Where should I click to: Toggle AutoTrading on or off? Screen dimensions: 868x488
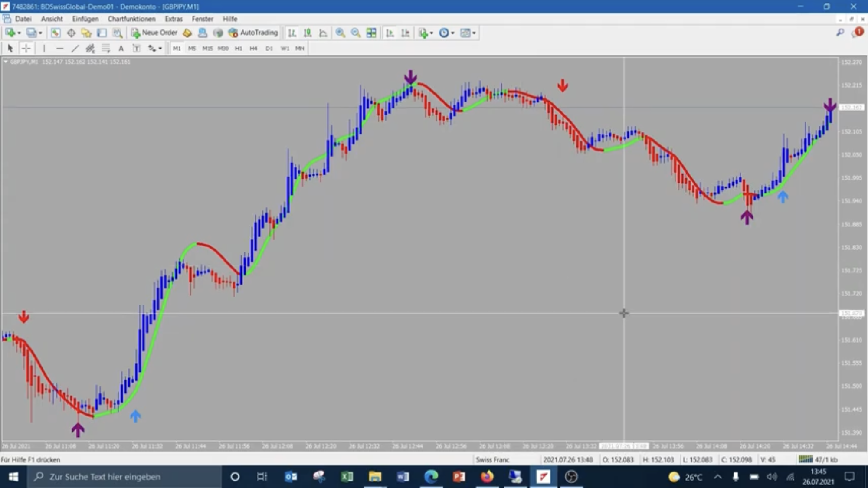coord(253,33)
